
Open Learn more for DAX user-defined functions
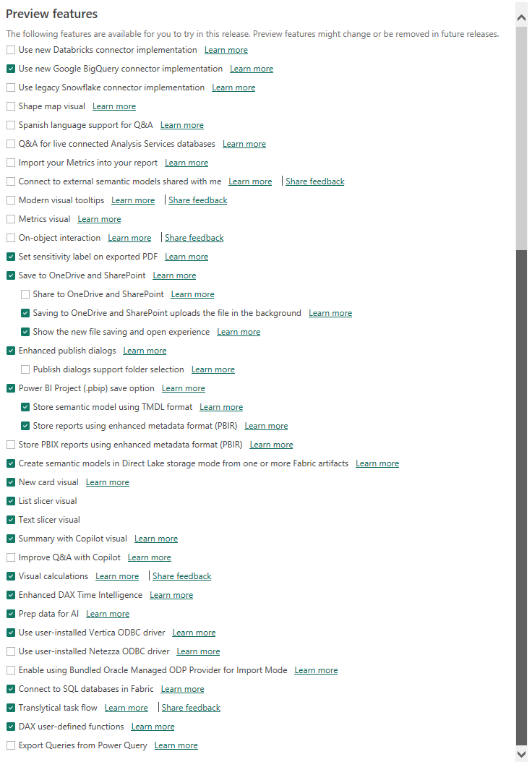pos(153,727)
